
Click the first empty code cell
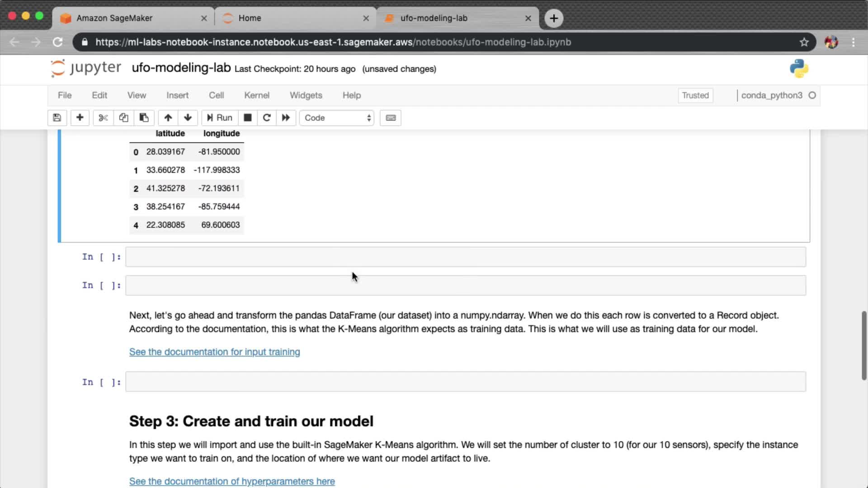(465, 257)
